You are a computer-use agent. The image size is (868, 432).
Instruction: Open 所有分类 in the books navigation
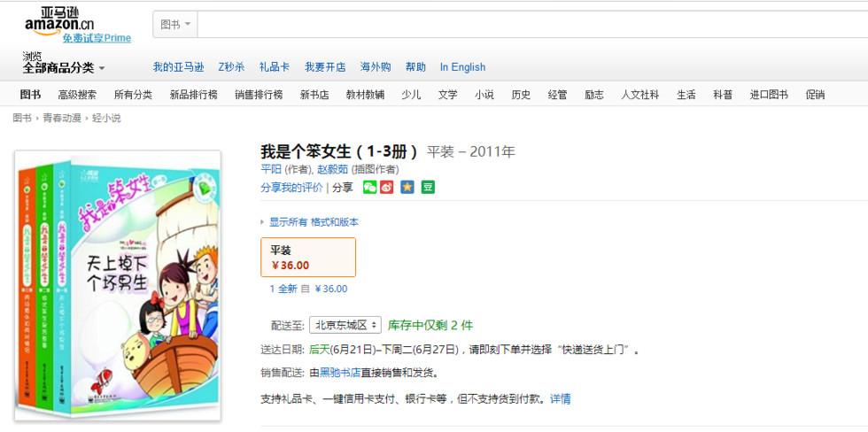pyautogui.click(x=133, y=95)
